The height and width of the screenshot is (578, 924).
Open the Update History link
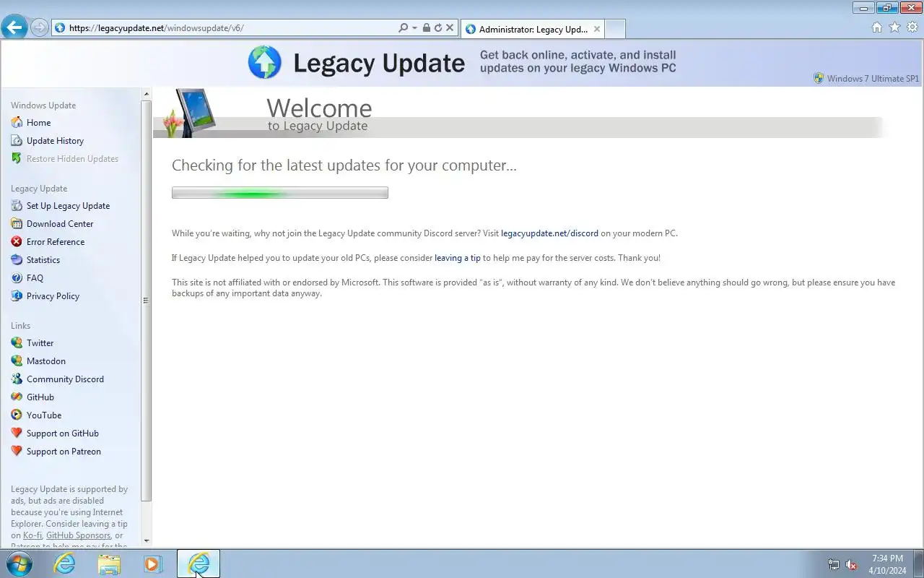point(55,141)
